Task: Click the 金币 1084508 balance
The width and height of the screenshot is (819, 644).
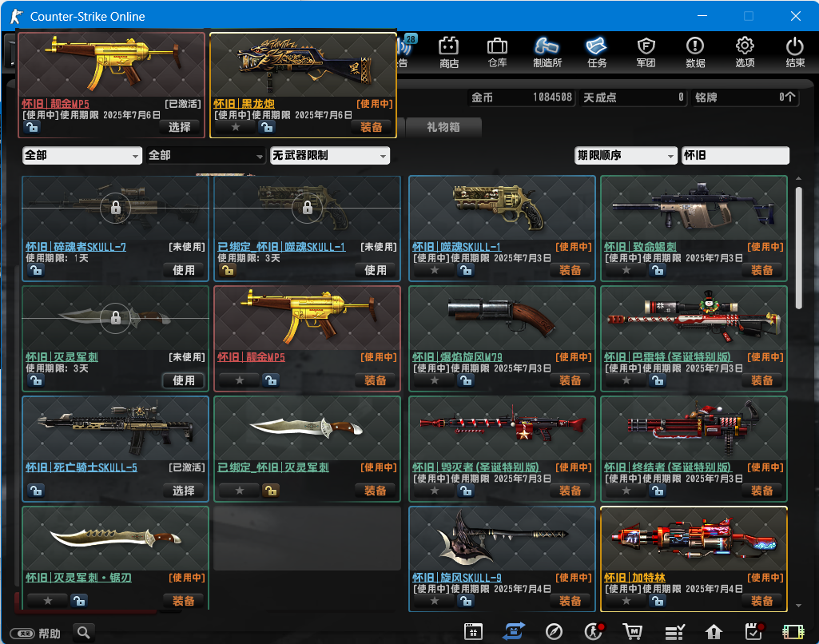Action: point(521,97)
